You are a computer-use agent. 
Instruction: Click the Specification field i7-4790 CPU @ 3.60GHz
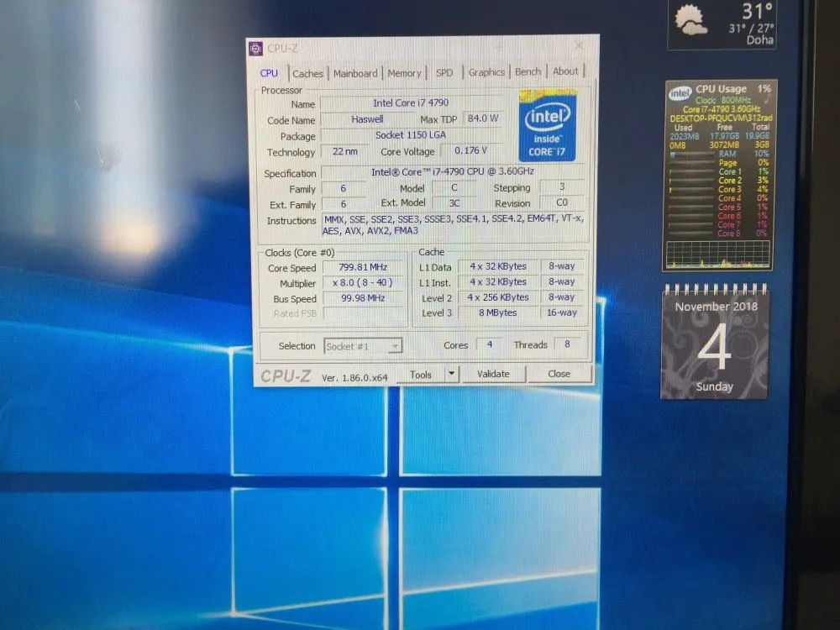pyautogui.click(x=453, y=172)
